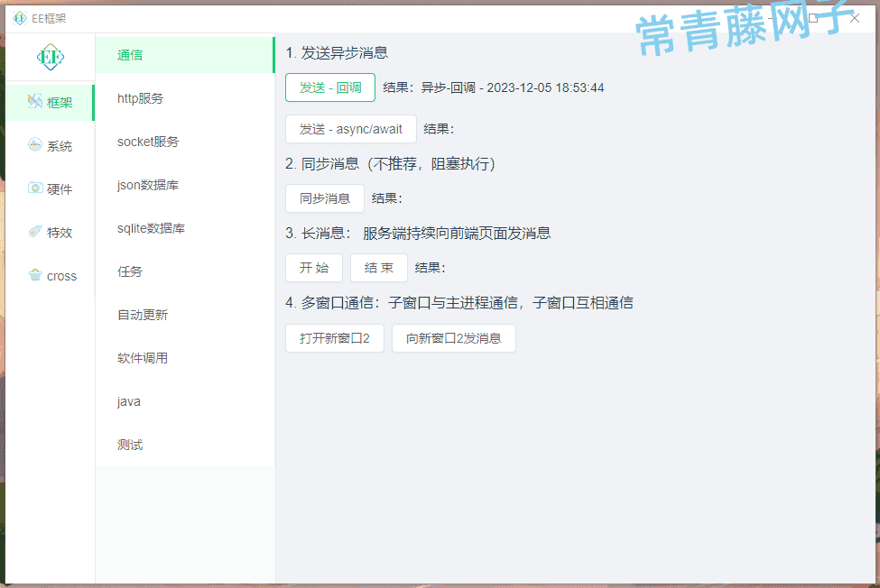The image size is (880, 588).
Task: Maximize the EE框架 window
Action: 813,19
